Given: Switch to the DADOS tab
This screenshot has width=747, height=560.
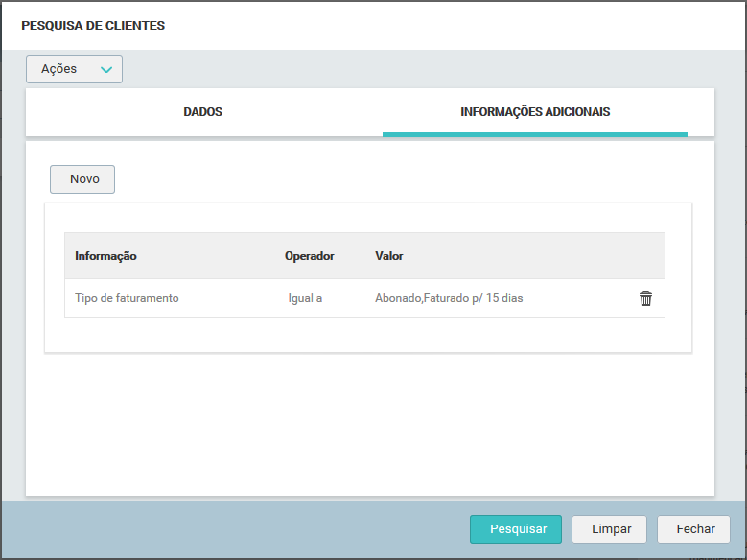Looking at the screenshot, I should [x=203, y=112].
